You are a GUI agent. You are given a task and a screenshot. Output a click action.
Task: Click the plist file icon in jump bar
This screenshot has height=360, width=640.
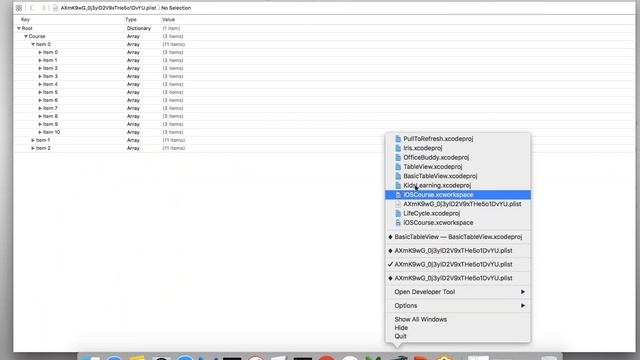[x=55, y=8]
